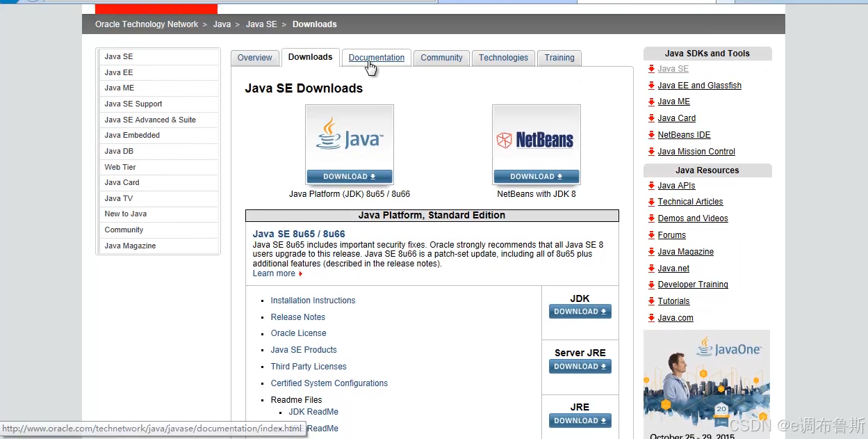Open Web Tier in left sidebar
Viewport: 868px width, 439px height.
pyautogui.click(x=159, y=167)
